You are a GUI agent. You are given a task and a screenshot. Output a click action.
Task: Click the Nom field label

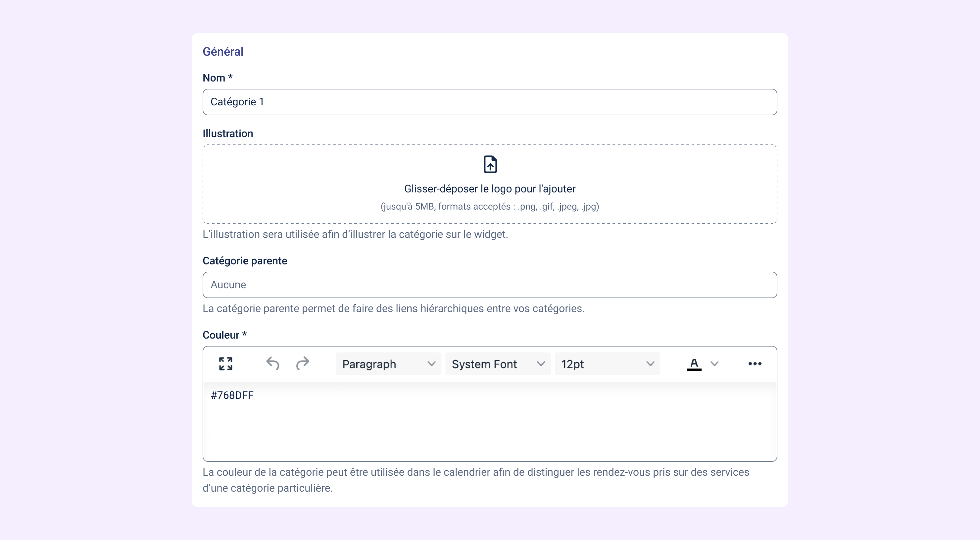218,78
